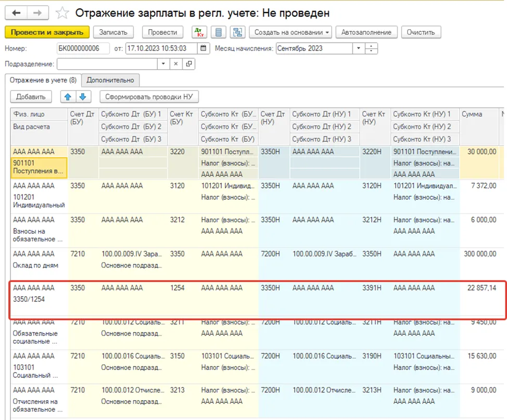Screen dimensions: 507x420
Task: Click the Сформировать проводки НУ button
Action: pos(149,97)
